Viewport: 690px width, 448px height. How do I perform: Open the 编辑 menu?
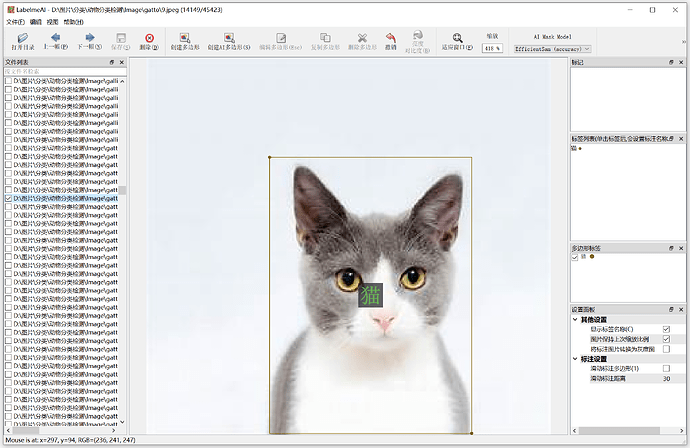coord(36,22)
